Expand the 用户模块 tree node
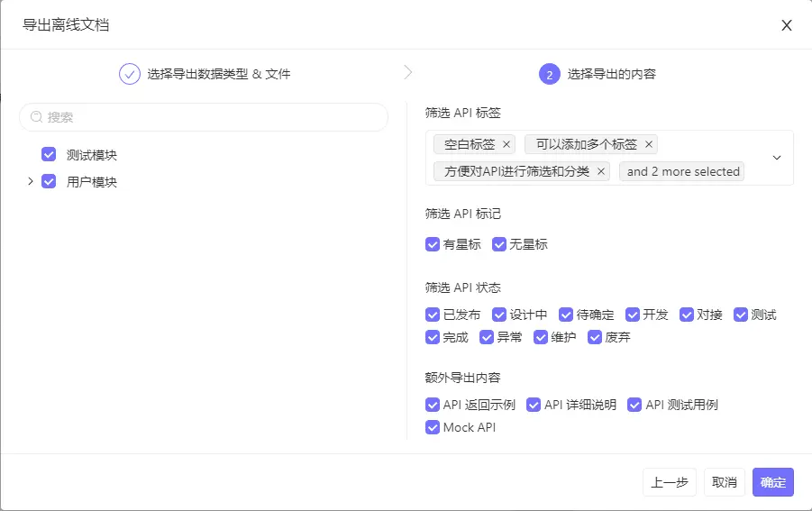 (30, 181)
